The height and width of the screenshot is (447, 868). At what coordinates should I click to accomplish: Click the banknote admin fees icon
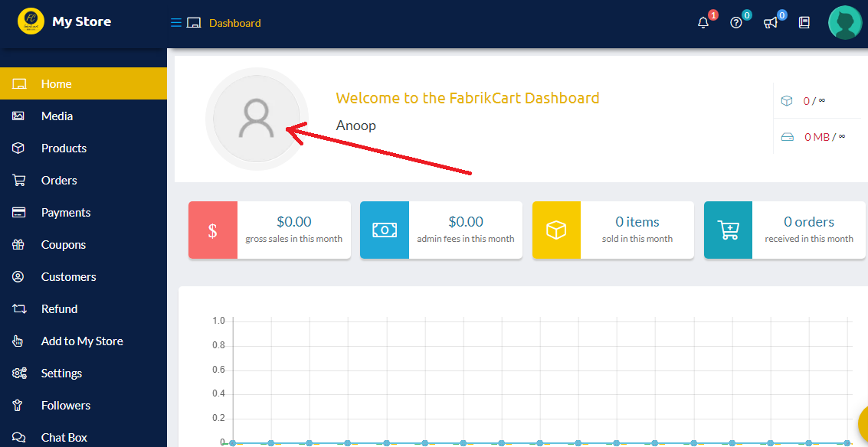384,230
